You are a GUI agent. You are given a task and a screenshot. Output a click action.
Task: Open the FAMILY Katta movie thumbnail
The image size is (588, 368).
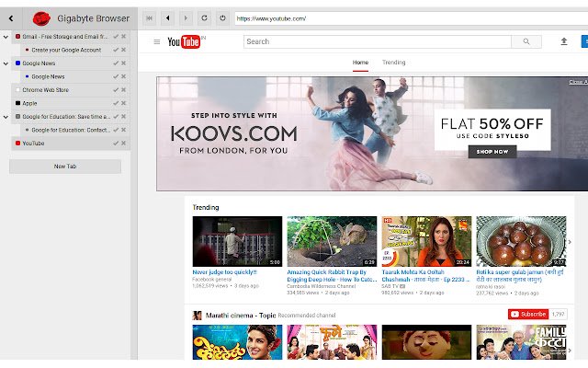[x=521, y=342]
